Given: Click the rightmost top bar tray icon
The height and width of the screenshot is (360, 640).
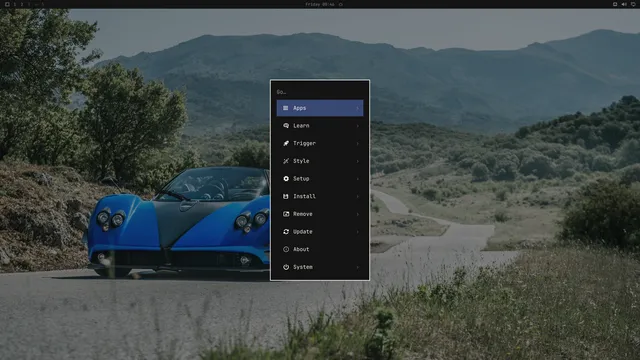Looking at the screenshot, I should tap(633, 4).
